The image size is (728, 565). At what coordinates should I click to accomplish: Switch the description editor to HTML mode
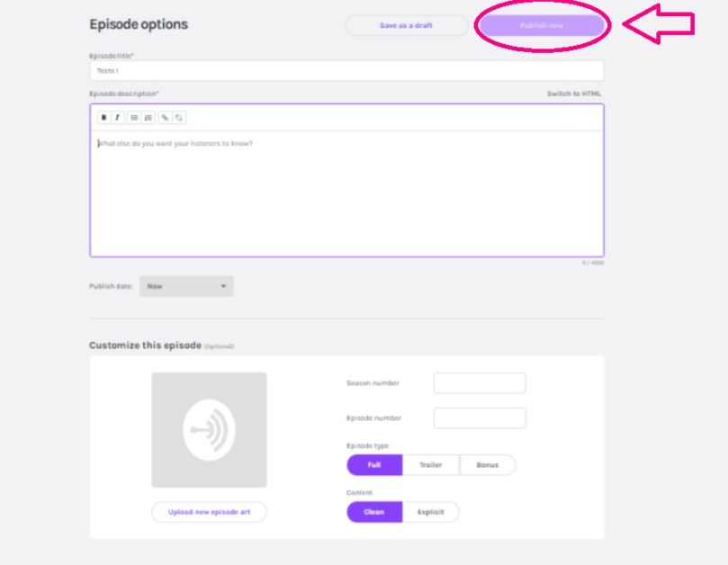click(x=574, y=92)
